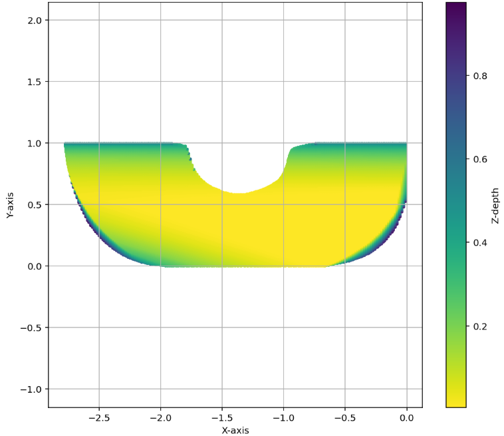Click the -1.5 tick label on the X-axis
The image size is (504, 436).
coord(222,417)
